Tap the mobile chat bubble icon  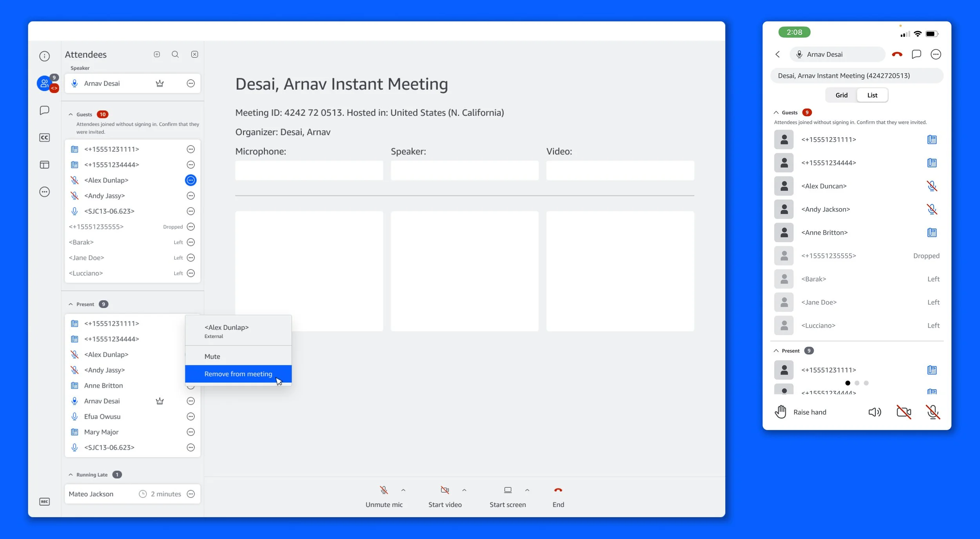(x=916, y=54)
